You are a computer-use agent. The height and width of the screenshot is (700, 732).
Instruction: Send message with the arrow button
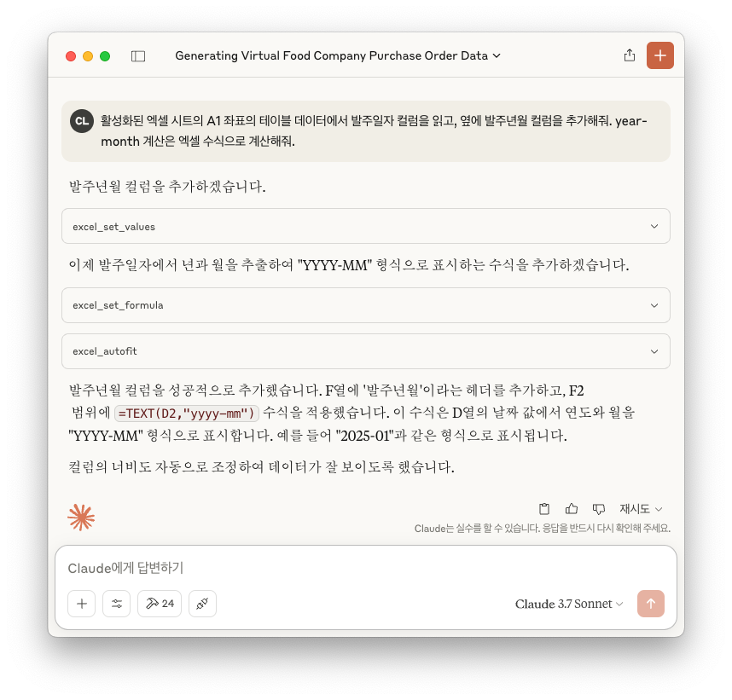(x=651, y=604)
